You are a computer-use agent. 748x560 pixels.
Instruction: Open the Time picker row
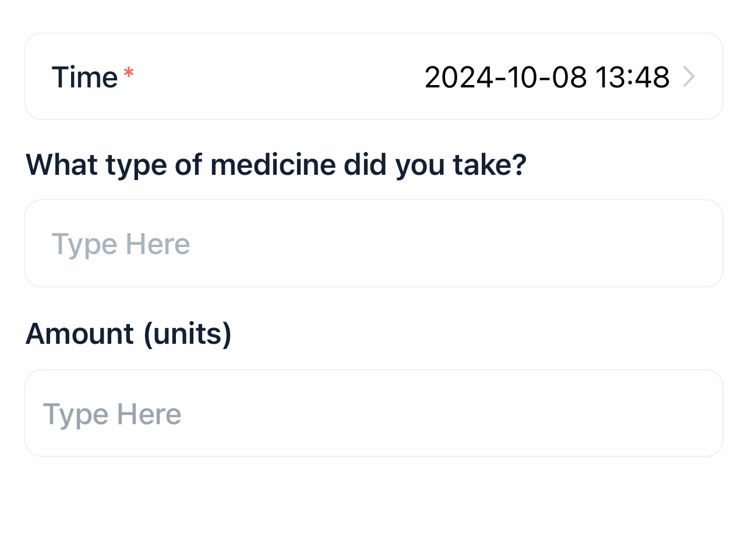pyautogui.click(x=374, y=77)
